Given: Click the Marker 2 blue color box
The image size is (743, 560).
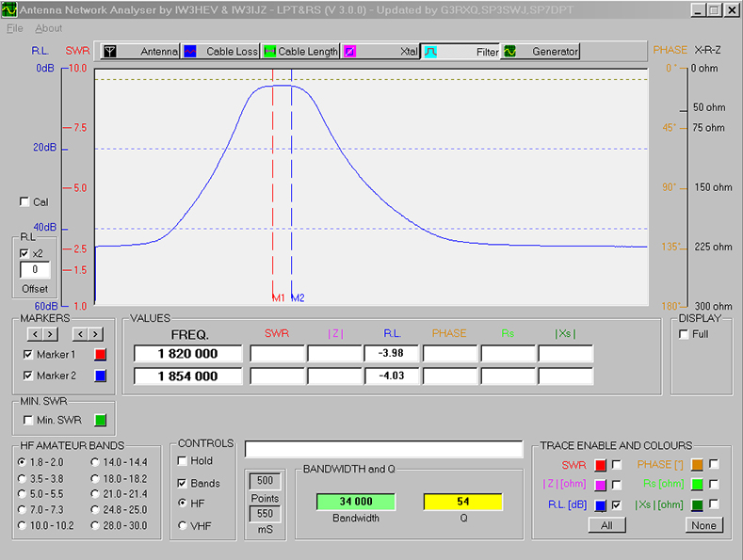Looking at the screenshot, I should (x=101, y=376).
